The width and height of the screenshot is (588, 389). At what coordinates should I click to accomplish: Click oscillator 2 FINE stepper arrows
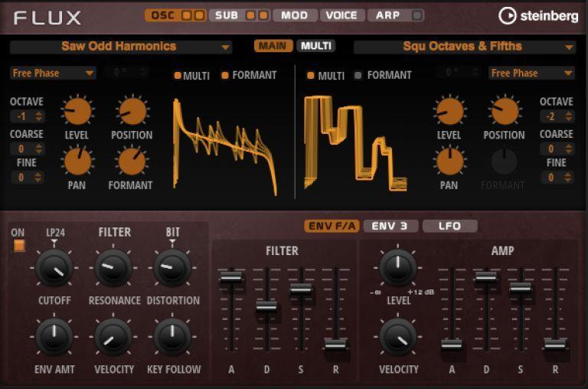click(568, 178)
